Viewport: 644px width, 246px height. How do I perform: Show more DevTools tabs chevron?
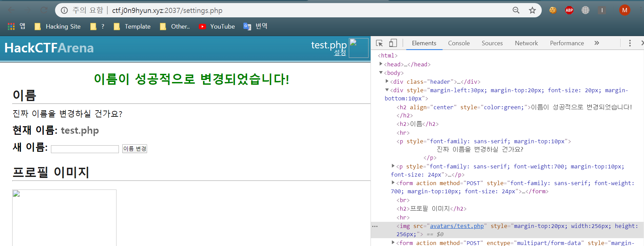[597, 43]
